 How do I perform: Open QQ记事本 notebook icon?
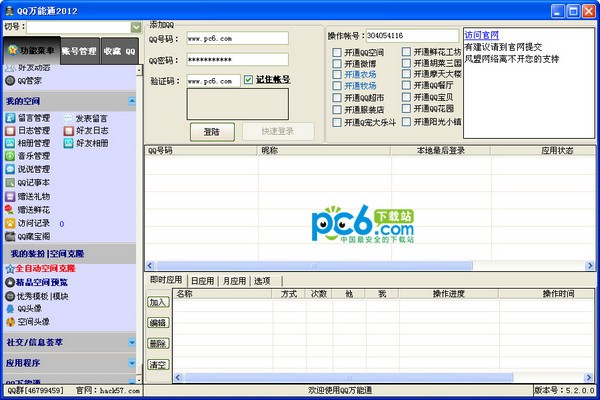(10, 183)
